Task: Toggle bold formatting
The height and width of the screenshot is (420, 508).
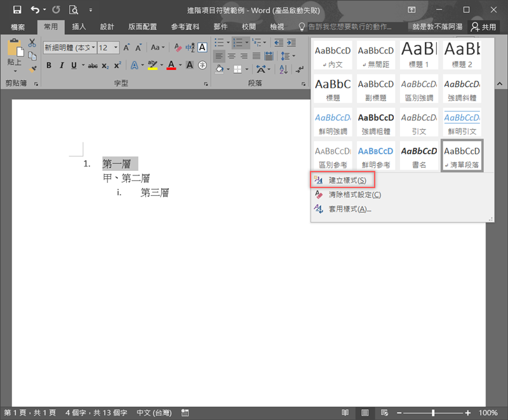Action: click(x=48, y=65)
